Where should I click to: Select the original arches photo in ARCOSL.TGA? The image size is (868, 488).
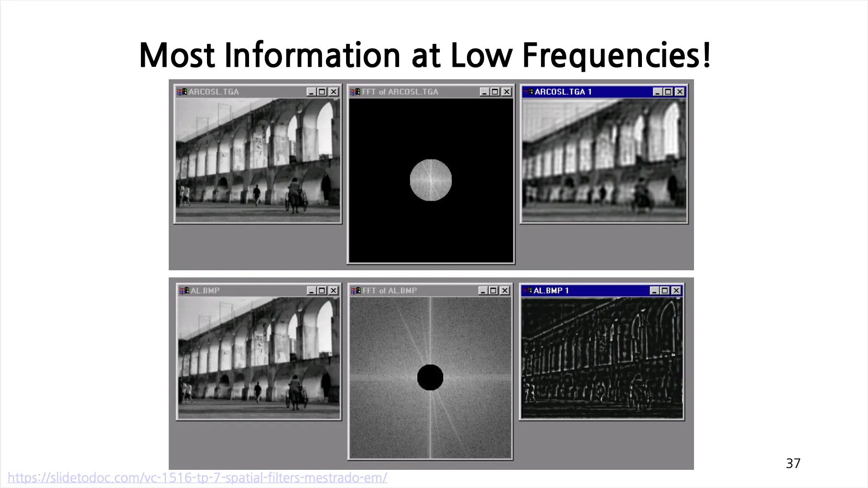[x=258, y=160]
